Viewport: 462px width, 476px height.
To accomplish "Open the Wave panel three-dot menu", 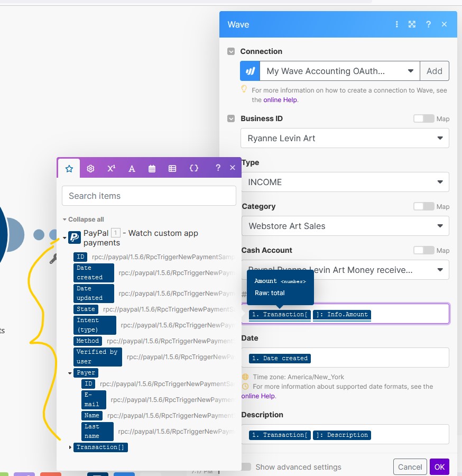I will pos(396,24).
